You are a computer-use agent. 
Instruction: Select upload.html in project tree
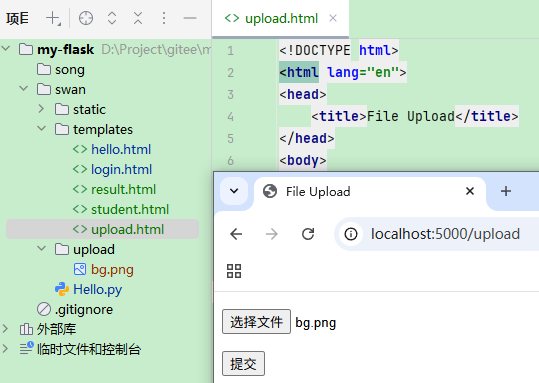102,229
